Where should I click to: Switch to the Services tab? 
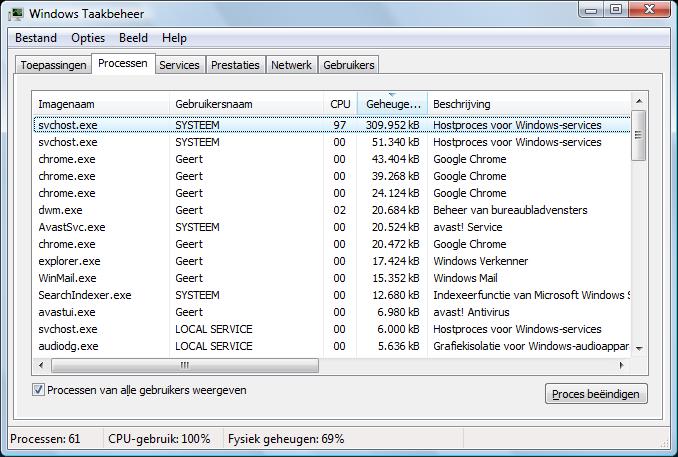click(179, 65)
